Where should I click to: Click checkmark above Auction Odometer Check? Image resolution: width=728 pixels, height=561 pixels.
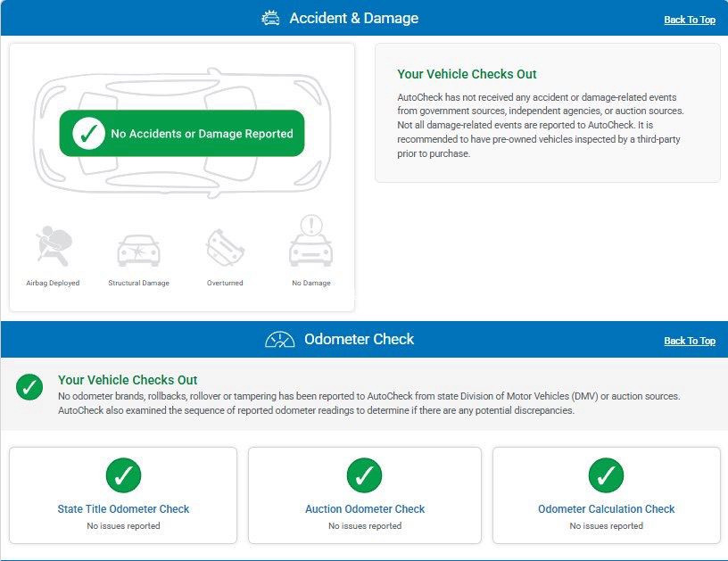coord(364,475)
